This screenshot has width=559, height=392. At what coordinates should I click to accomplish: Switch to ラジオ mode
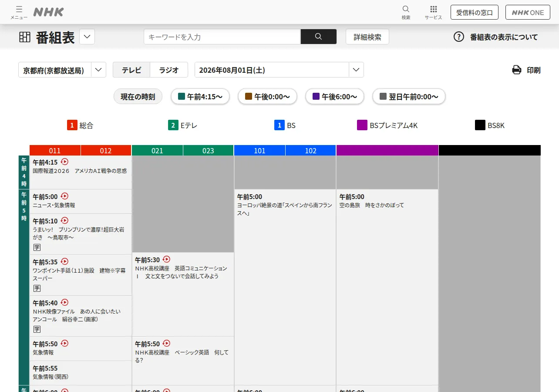click(169, 70)
